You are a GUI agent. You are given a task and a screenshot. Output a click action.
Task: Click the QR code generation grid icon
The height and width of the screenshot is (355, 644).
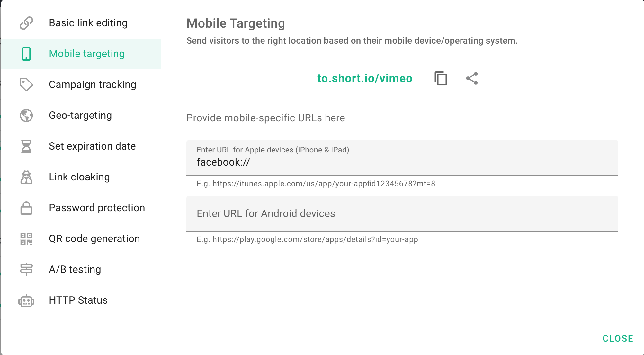pos(27,239)
